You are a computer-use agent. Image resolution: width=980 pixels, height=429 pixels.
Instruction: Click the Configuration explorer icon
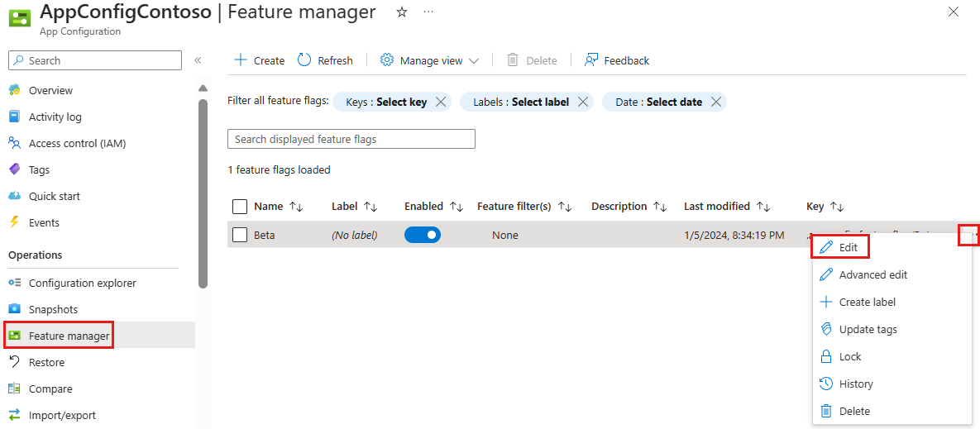pos(14,283)
